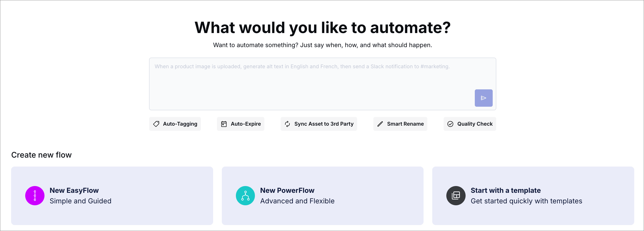
Task: Click the calendar icon beside Auto-Expire
Action: pos(224,124)
